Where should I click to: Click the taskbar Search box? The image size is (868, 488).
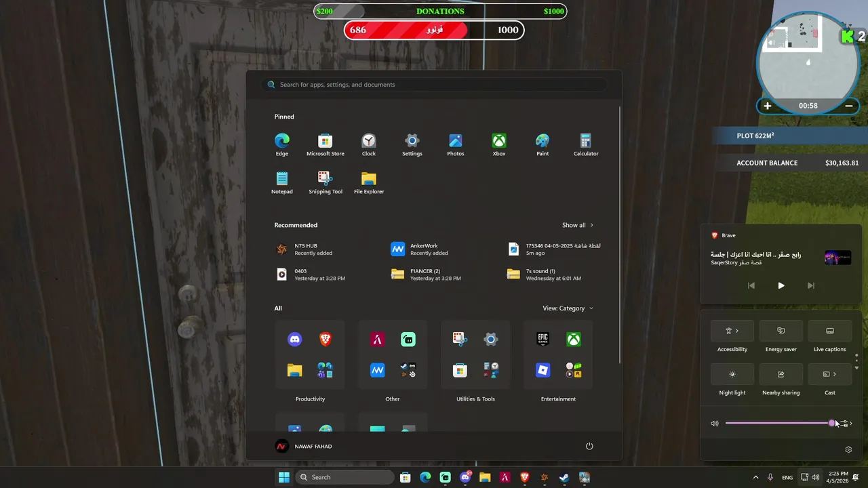344,477
